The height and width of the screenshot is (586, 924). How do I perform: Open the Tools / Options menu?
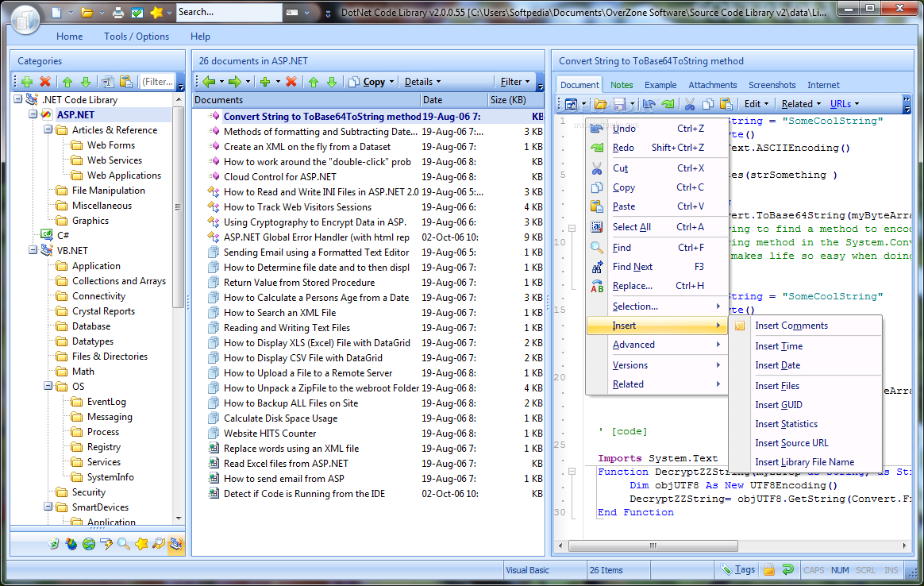[x=136, y=37]
